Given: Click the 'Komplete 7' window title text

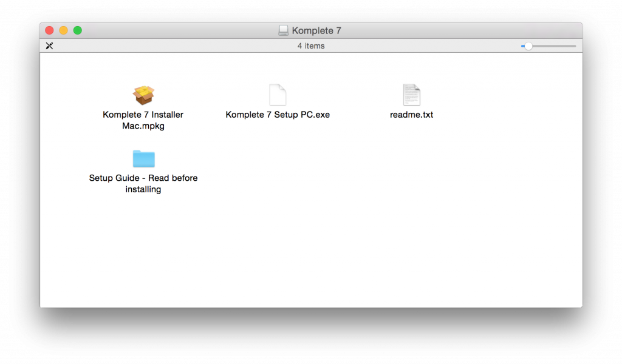Looking at the screenshot, I should click(316, 30).
